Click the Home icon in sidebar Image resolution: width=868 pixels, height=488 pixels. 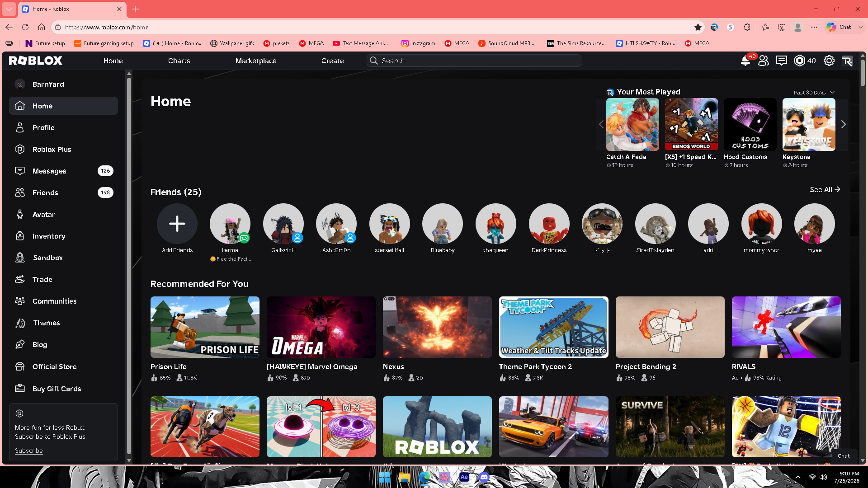(x=20, y=106)
